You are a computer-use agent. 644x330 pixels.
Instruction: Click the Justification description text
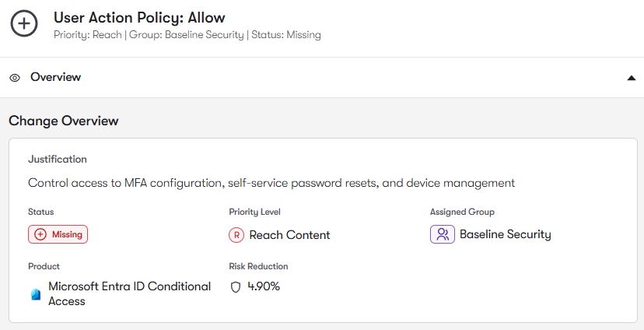click(x=271, y=183)
